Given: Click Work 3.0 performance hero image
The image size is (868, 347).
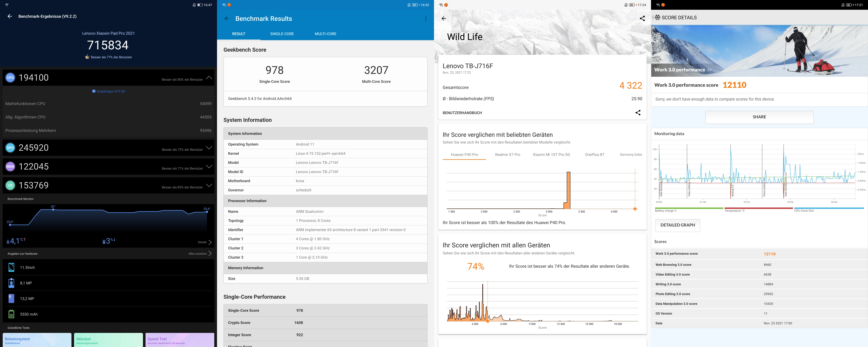Looking at the screenshot, I should [759, 51].
